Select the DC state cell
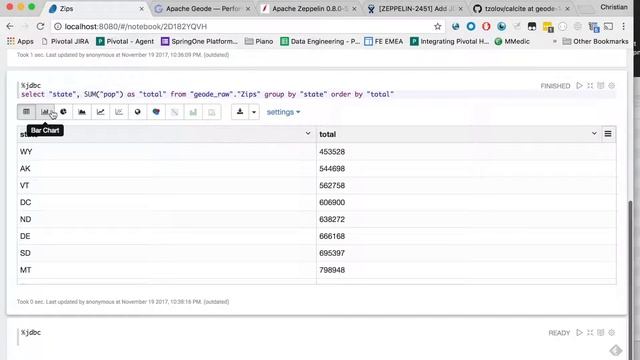This screenshot has height=360, width=640. tap(167, 202)
